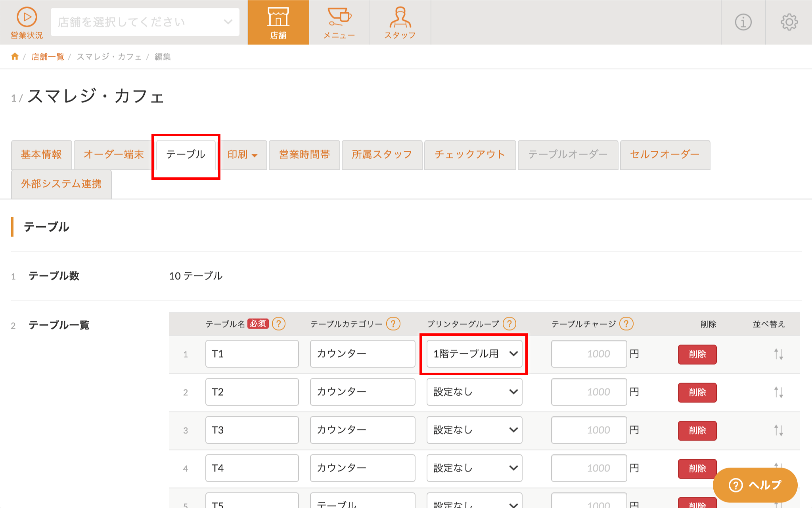This screenshot has height=508, width=812.
Task: Follow the 店舗一覧 breadcrumb link
Action: click(48, 57)
